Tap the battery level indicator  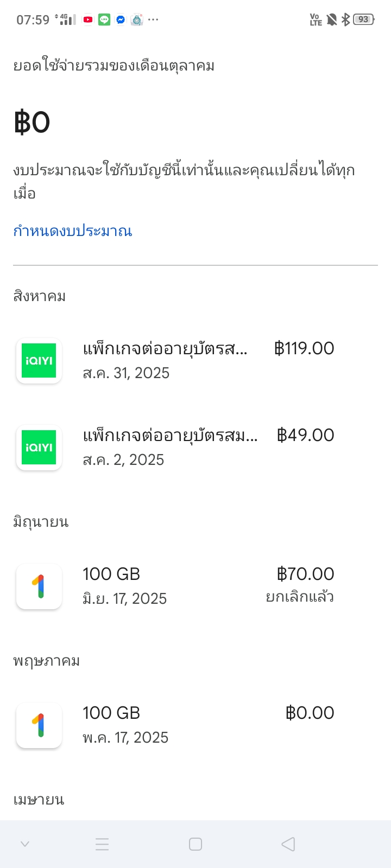[x=363, y=20]
